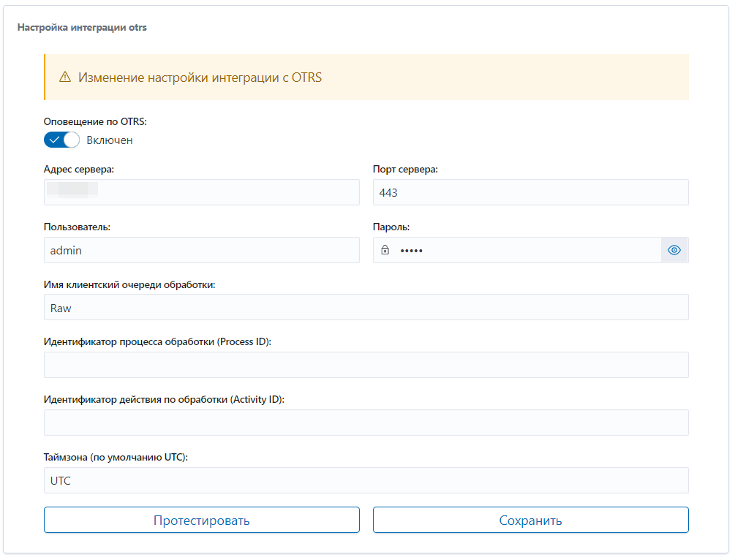Click the Протестировать button

pos(202,521)
